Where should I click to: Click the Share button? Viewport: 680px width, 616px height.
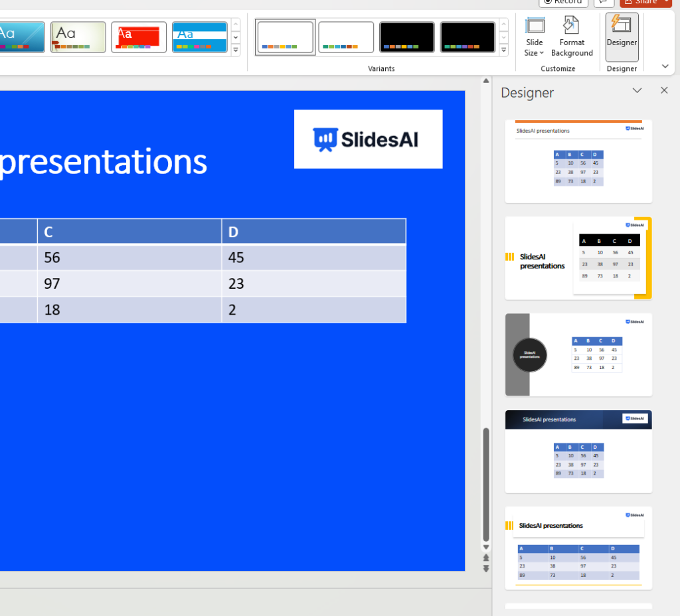click(645, 2)
